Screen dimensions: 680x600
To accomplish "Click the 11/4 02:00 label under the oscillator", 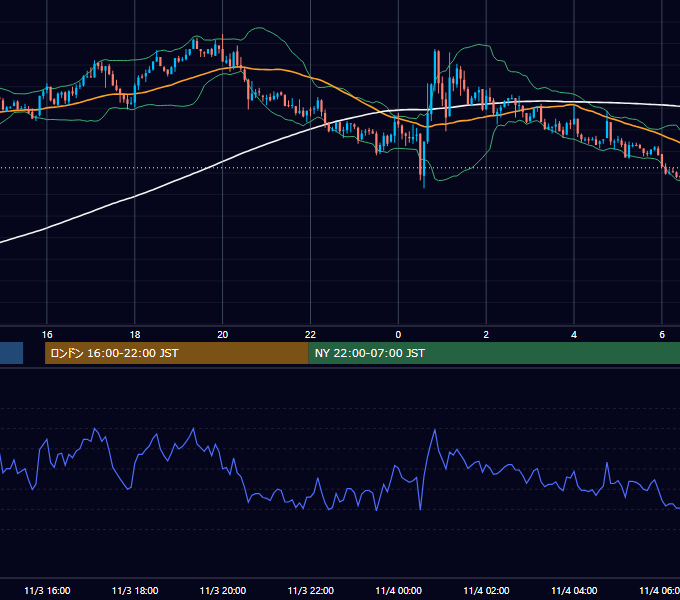I will point(486,590).
